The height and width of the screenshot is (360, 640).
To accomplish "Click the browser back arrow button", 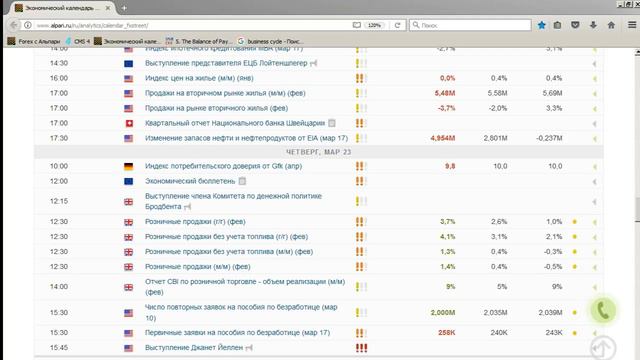I will 13,25.
